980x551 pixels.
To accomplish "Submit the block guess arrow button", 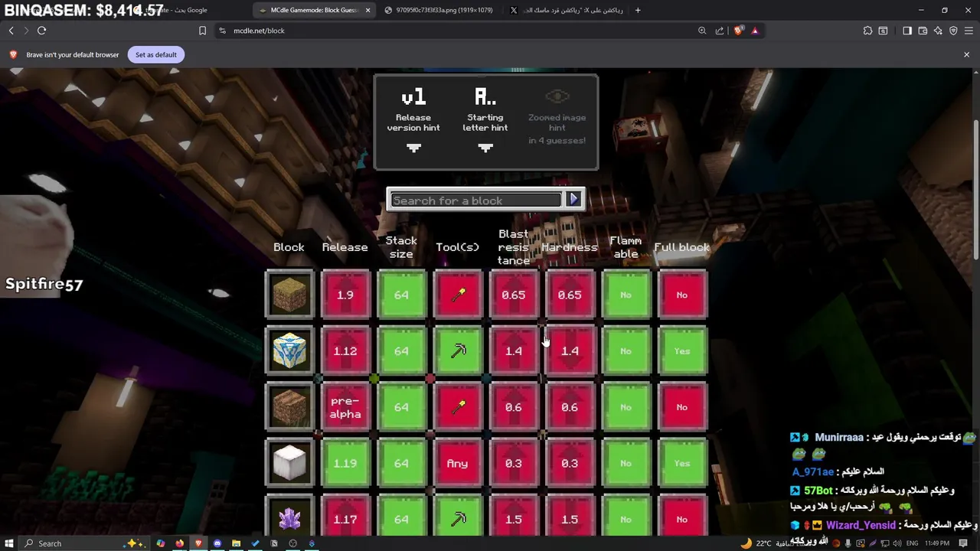I will 573,200.
